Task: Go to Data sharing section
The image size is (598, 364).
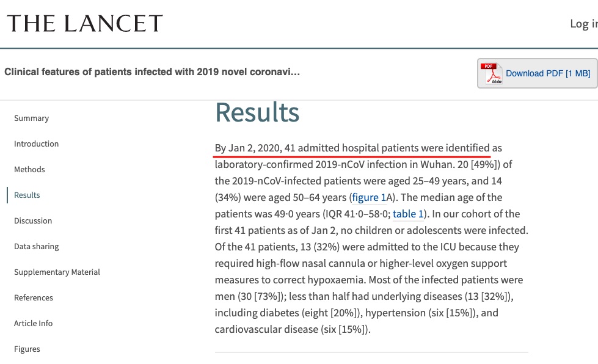Action: (37, 246)
